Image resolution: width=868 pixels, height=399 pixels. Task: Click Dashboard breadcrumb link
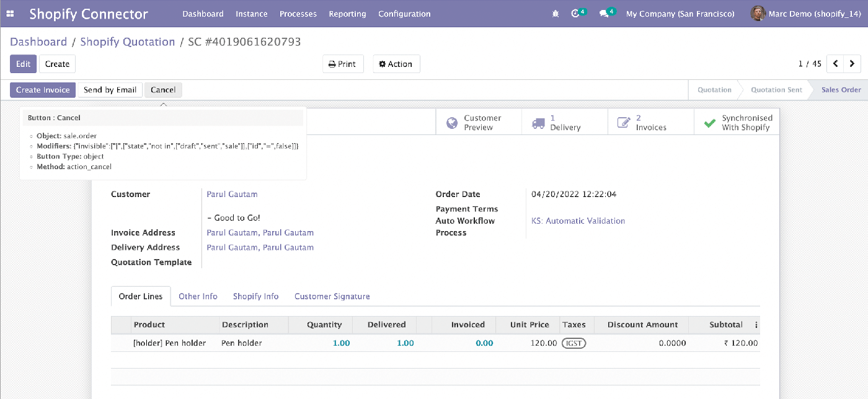[x=38, y=42]
